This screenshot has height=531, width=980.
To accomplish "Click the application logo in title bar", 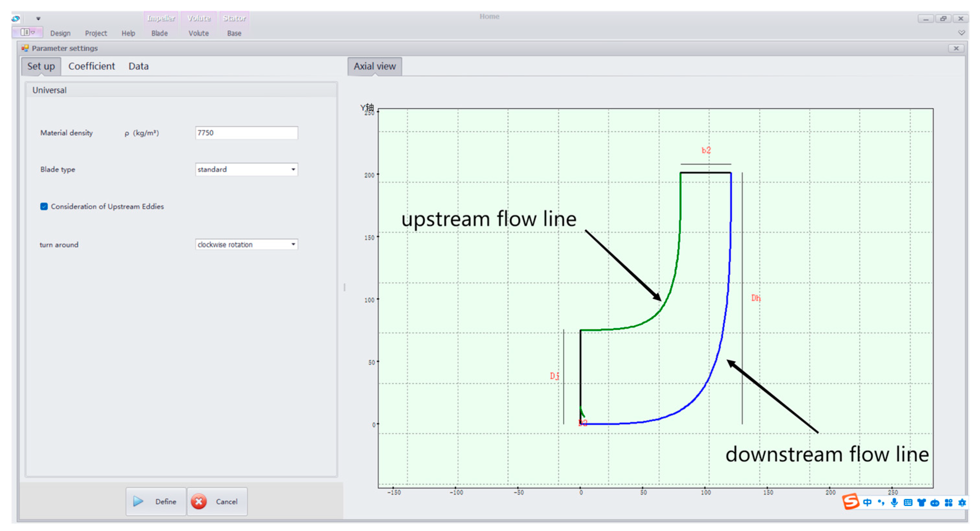I will pyautogui.click(x=16, y=18).
